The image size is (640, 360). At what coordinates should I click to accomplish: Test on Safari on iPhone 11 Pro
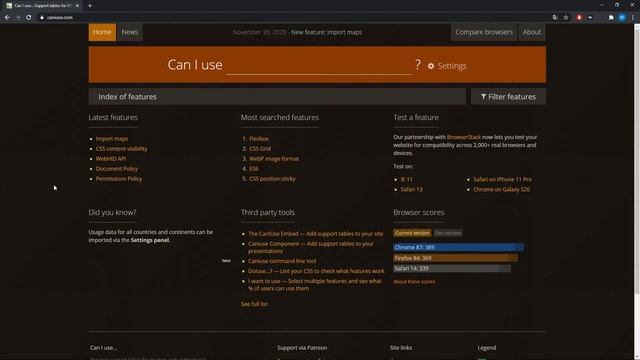(502, 179)
